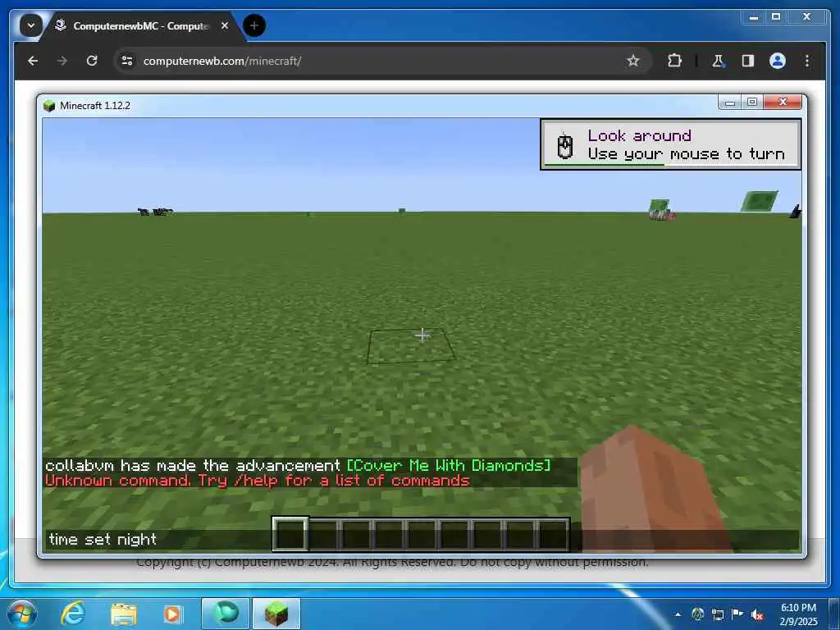Click the Cover Me With Diamonds advancement
This screenshot has height=630, width=840.
point(449,465)
